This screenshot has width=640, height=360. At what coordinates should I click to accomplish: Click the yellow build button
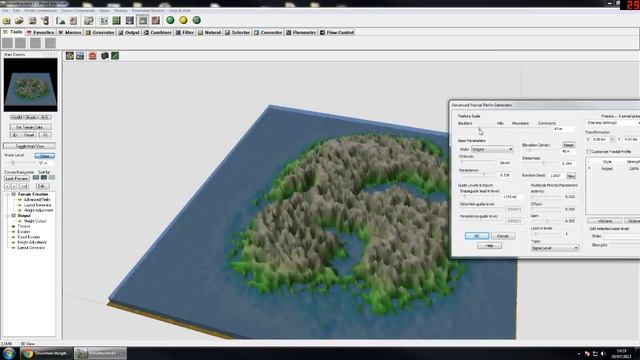tap(184, 20)
